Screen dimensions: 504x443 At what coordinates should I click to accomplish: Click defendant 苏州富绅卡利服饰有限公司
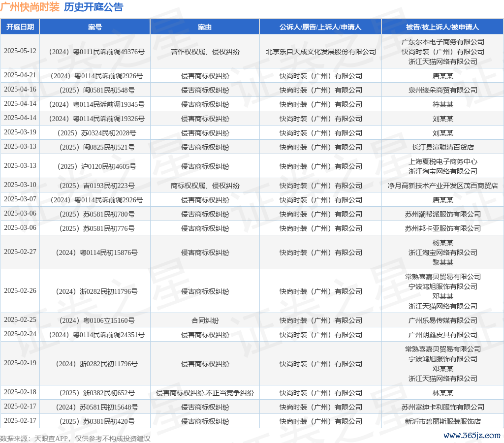[442, 407]
